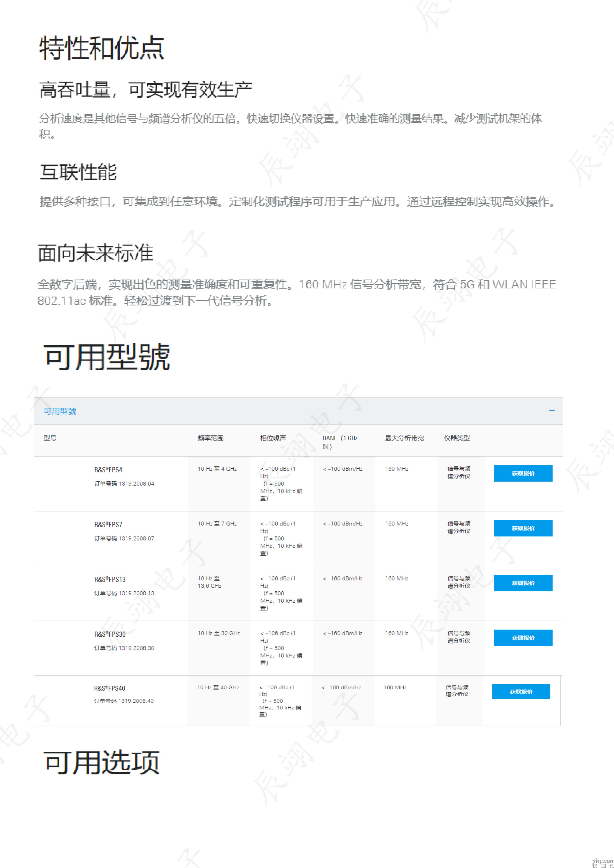
Task: Click the 型号 column header
Action: point(50,438)
